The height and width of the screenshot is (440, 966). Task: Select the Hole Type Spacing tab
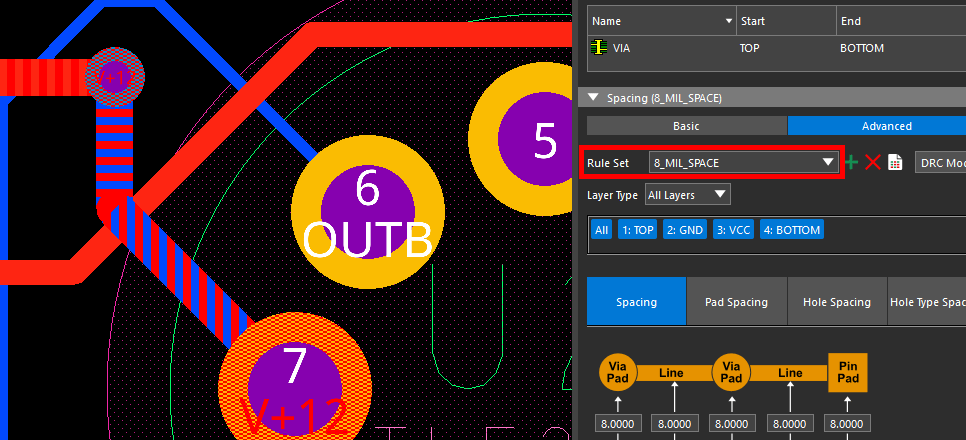[927, 301]
